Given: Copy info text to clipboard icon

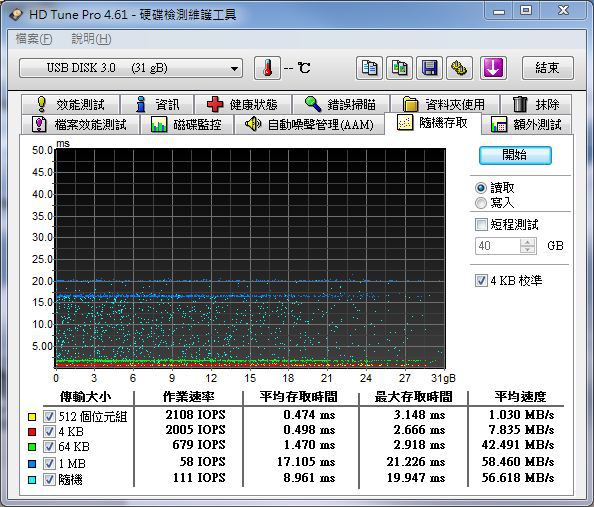Looking at the screenshot, I should [369, 68].
